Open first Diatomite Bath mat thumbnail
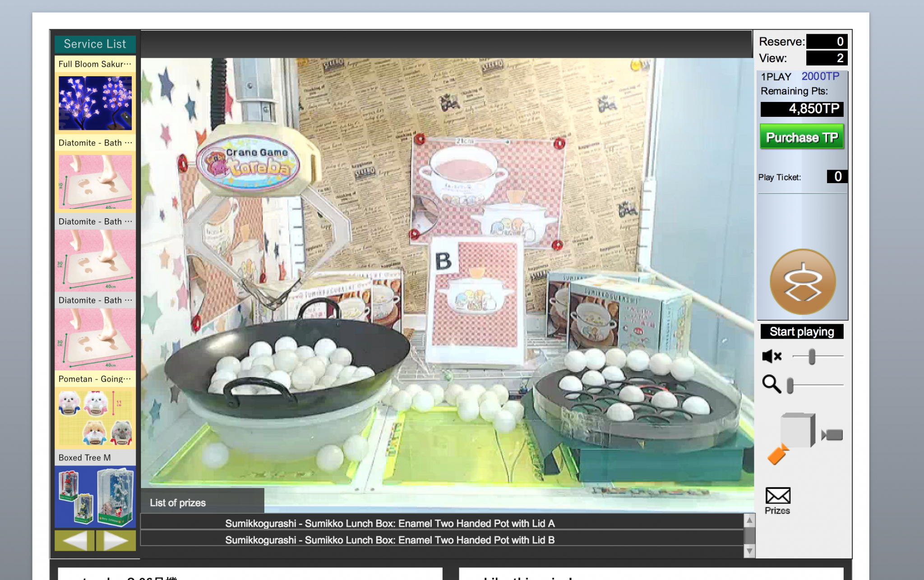 tap(95, 182)
